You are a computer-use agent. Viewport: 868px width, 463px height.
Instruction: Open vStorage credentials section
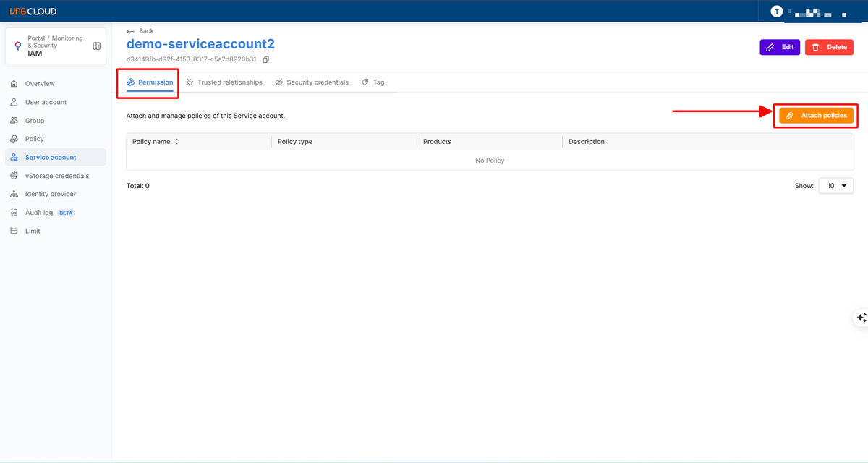[56, 176]
